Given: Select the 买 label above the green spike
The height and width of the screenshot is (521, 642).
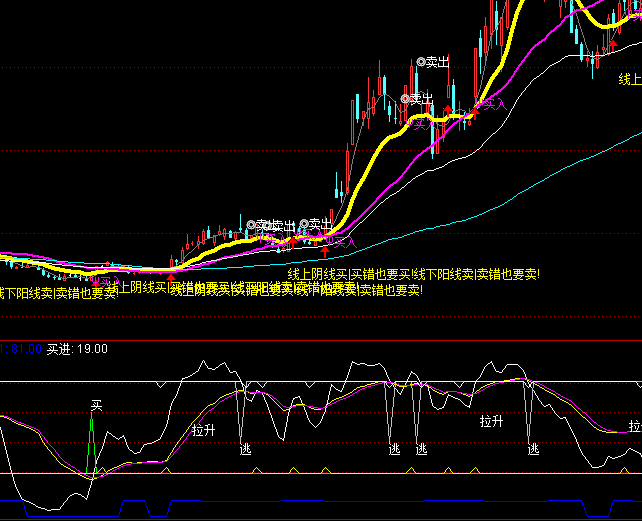Looking at the screenshot, I should pyautogui.click(x=96, y=405).
